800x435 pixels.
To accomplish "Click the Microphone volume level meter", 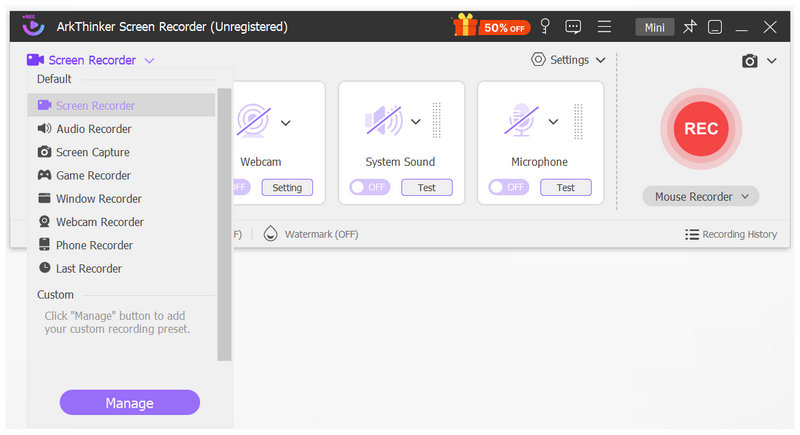I will (578, 121).
